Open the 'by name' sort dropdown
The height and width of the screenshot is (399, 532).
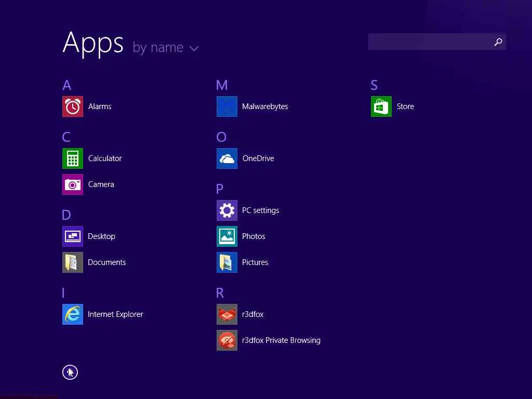pos(166,47)
